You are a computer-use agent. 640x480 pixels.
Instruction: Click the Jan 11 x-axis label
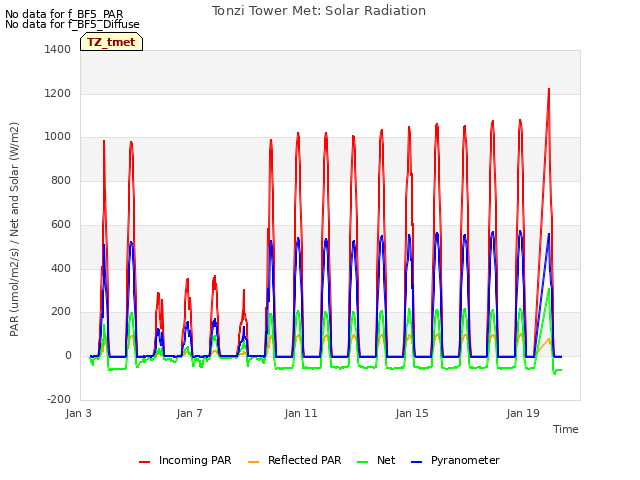coord(301,413)
